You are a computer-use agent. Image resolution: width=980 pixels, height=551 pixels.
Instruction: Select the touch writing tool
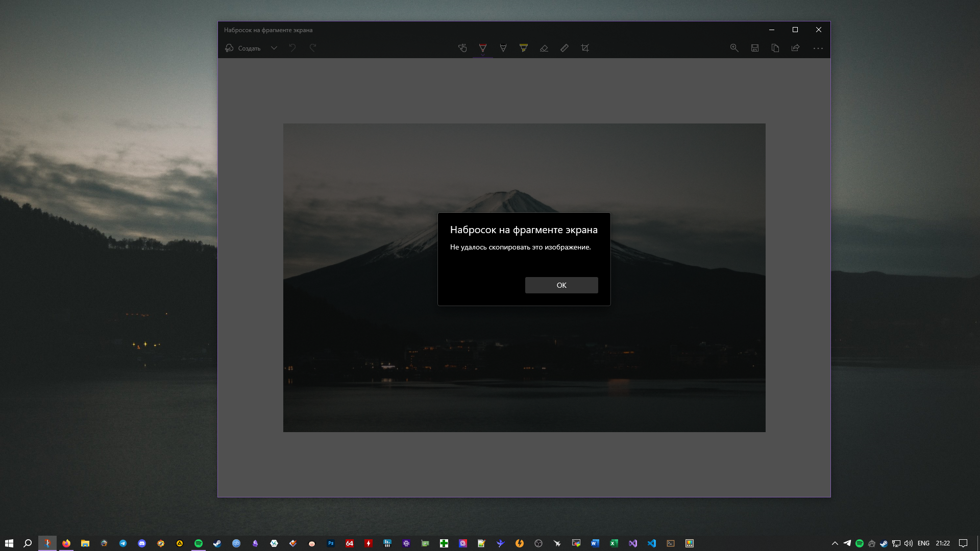[x=462, y=48]
